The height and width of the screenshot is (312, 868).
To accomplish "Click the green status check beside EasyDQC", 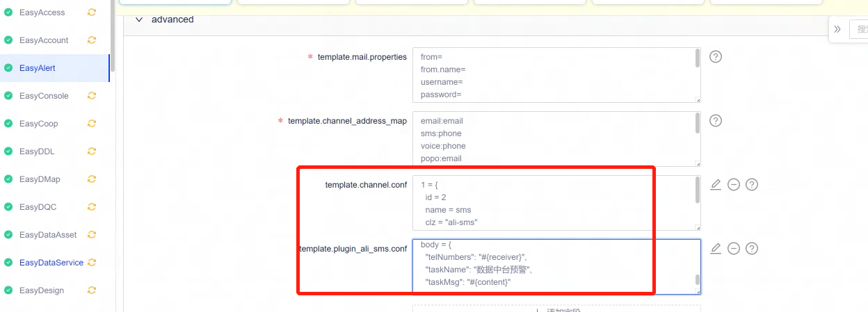I will [x=8, y=207].
